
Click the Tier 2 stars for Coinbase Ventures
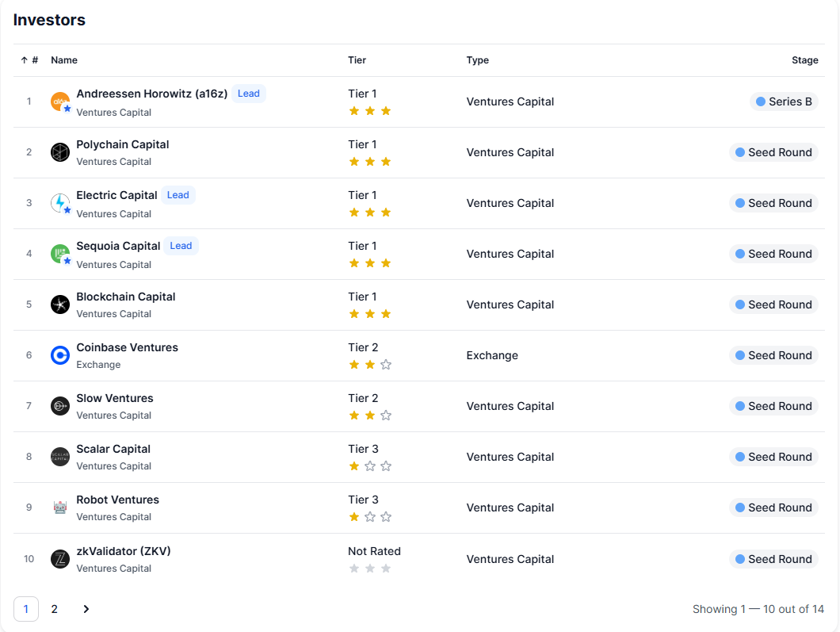click(369, 365)
